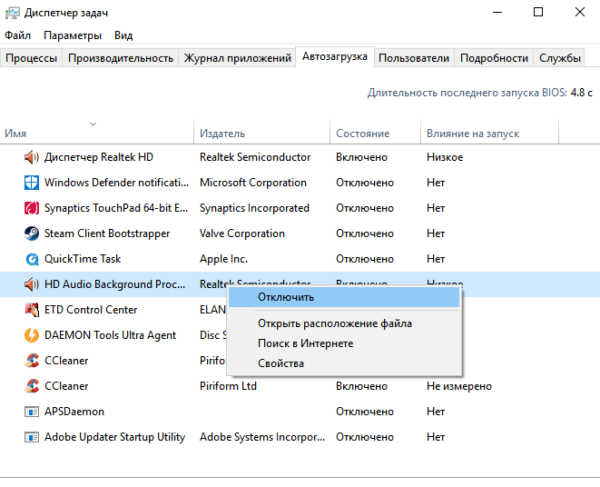Close the Диспетчер задач window

(580, 12)
